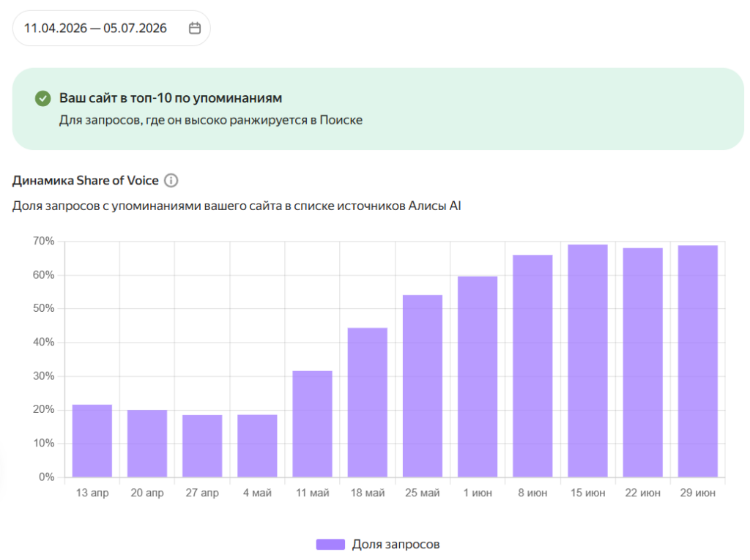Click the 4 май axis label
Image resolution: width=750 pixels, height=560 pixels.
[257, 493]
